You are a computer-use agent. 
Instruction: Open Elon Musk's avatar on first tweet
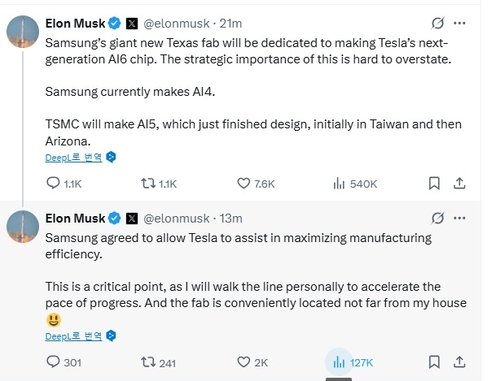click(x=23, y=32)
